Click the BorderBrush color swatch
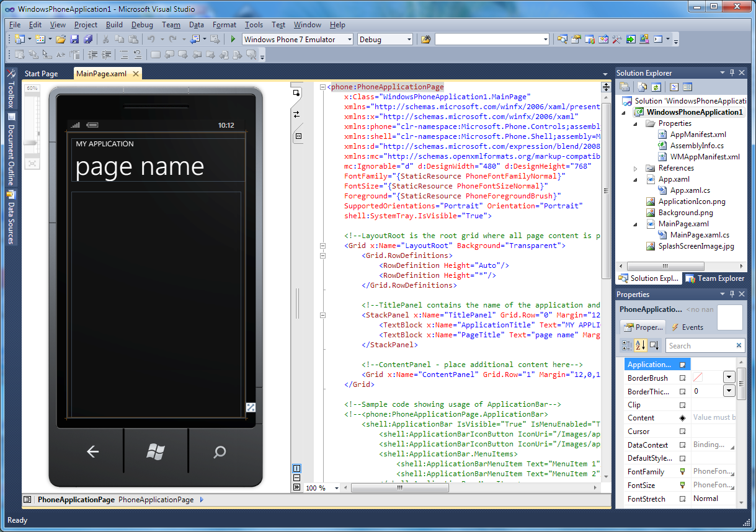 [698, 377]
